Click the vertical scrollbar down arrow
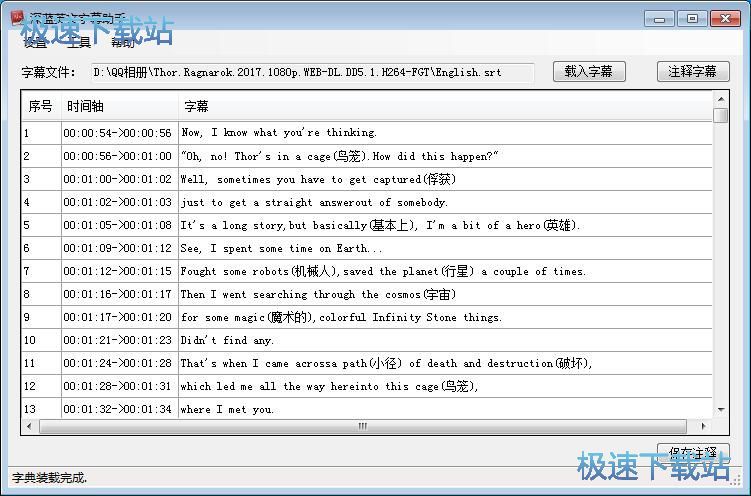The width and height of the screenshot is (751, 496). [720, 410]
